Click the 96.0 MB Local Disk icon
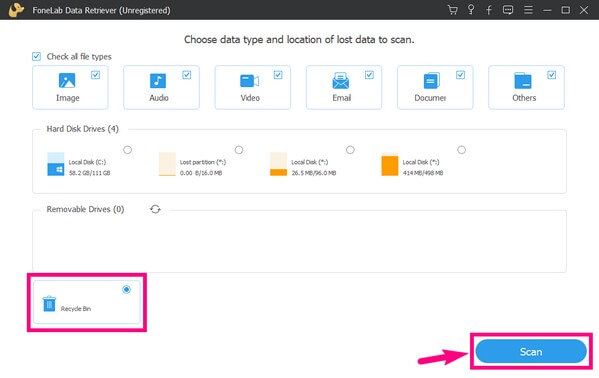 tap(278, 164)
